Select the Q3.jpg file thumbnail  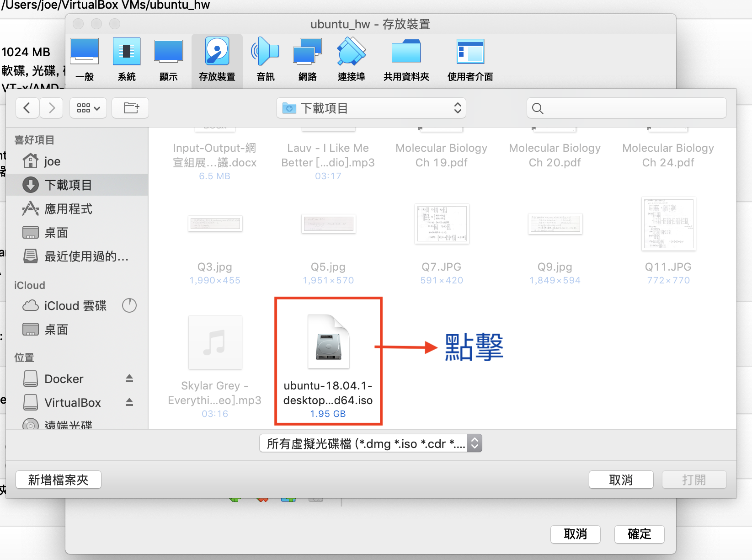pos(215,224)
